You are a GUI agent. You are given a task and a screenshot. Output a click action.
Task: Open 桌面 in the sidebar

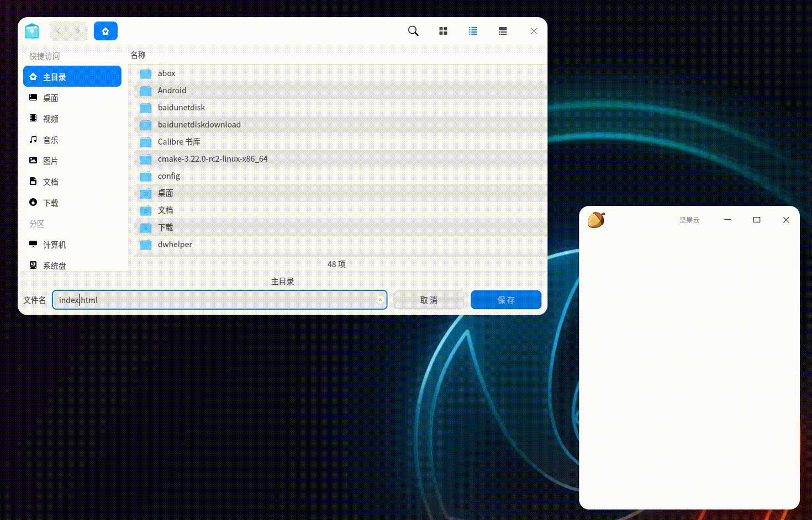(51, 98)
